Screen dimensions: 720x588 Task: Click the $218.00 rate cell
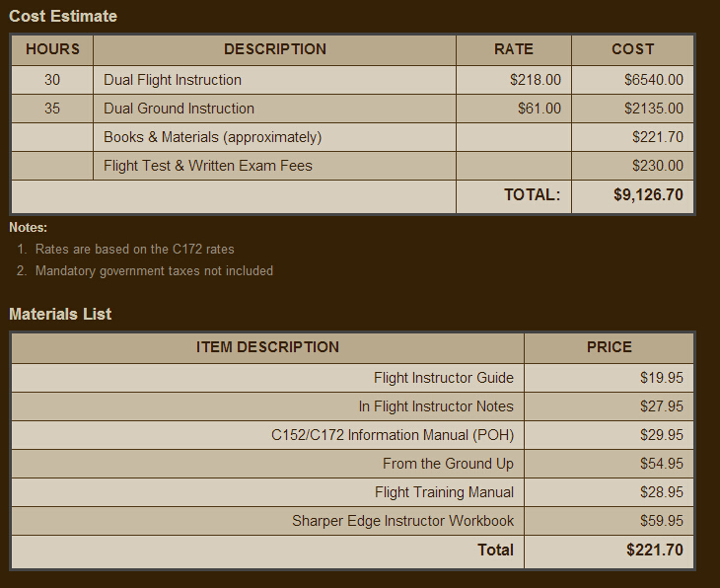coord(536,80)
